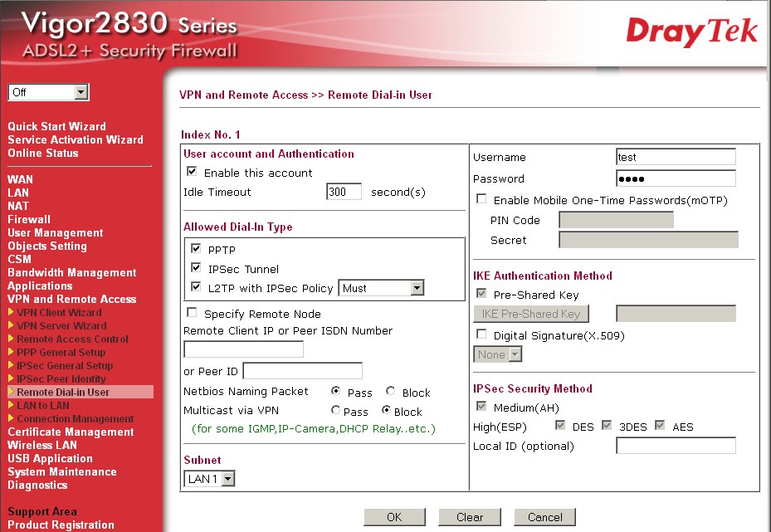771x532 pixels.
Task: Select Pass for Netbios Naming Packet
Action: pyautogui.click(x=336, y=391)
